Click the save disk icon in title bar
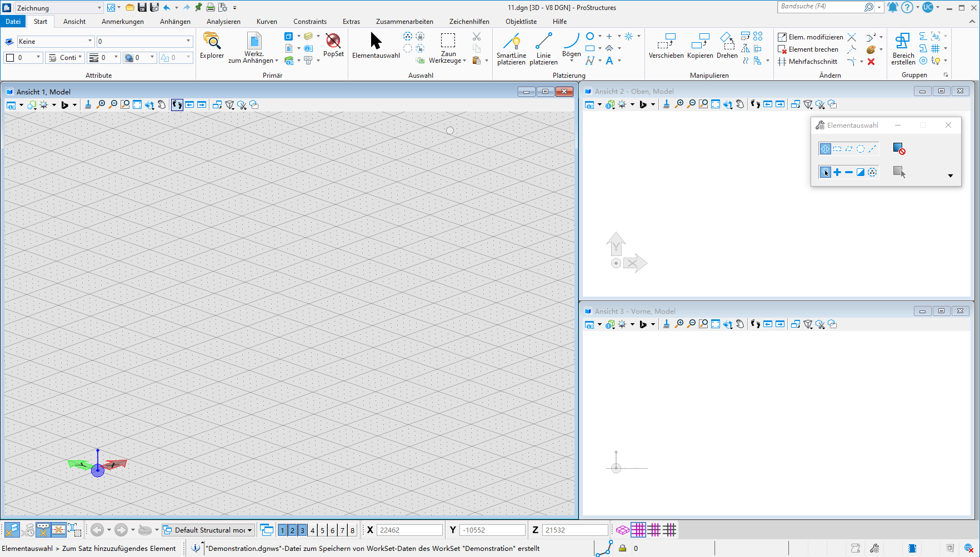 click(x=142, y=7)
